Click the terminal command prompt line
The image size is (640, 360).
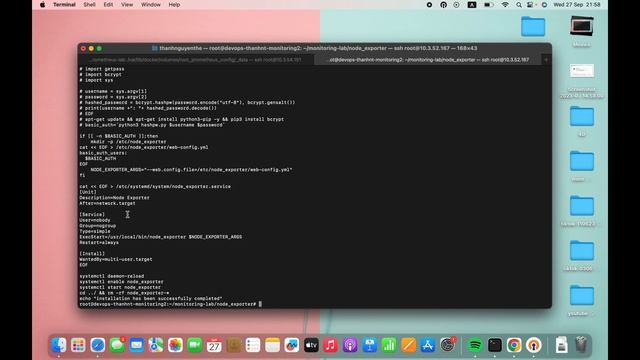point(171,304)
